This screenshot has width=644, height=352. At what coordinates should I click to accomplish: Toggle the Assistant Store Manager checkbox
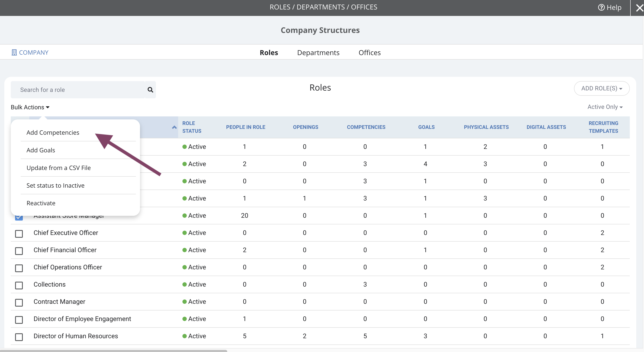(19, 217)
